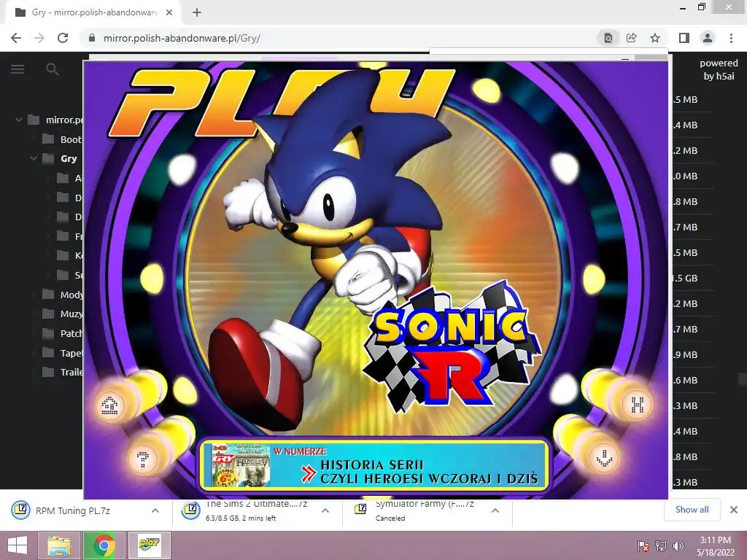Click the Sonic R logo
This screenshot has height=560, width=747.
tap(452, 348)
